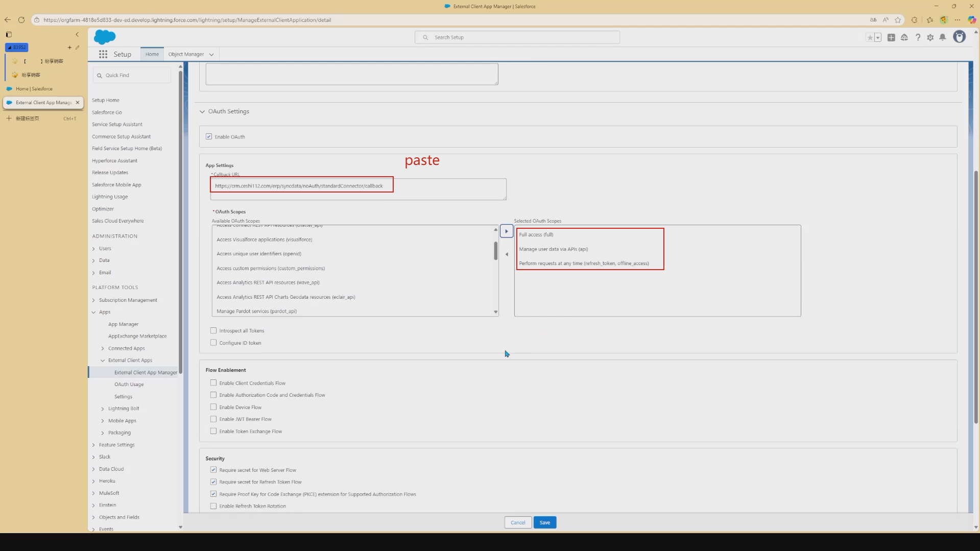Click the Salesforce cloud logo
Image resolution: width=980 pixels, height=551 pixels.
pos(105,37)
